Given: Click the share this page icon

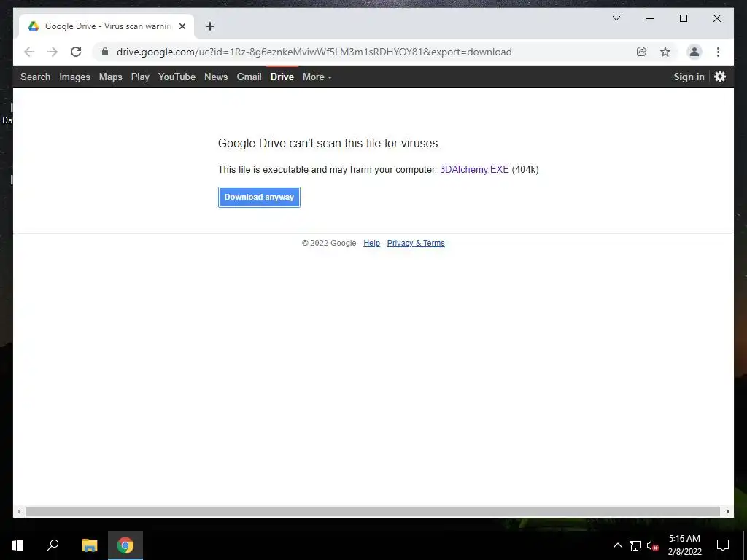Looking at the screenshot, I should (642, 52).
